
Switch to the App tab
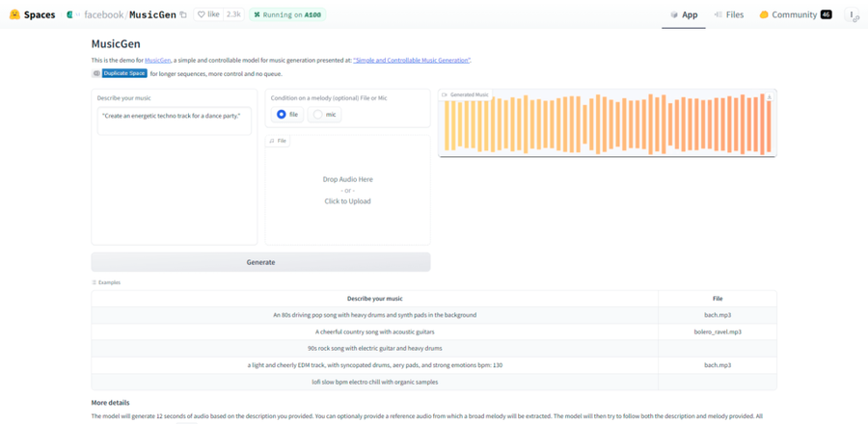[684, 14]
